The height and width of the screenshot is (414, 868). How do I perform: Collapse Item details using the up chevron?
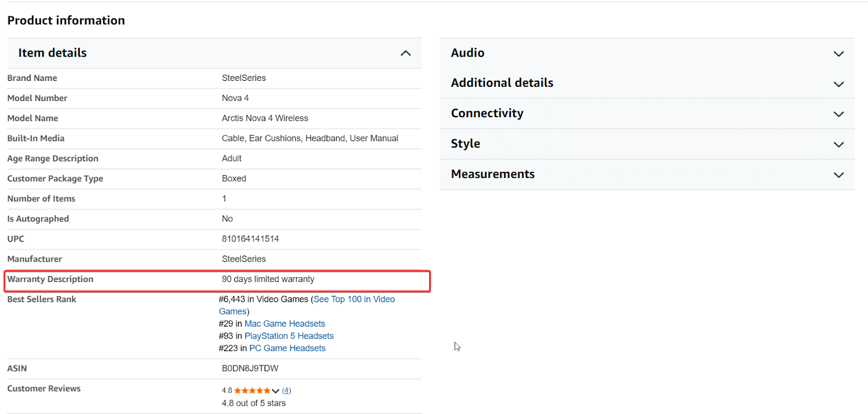(405, 53)
